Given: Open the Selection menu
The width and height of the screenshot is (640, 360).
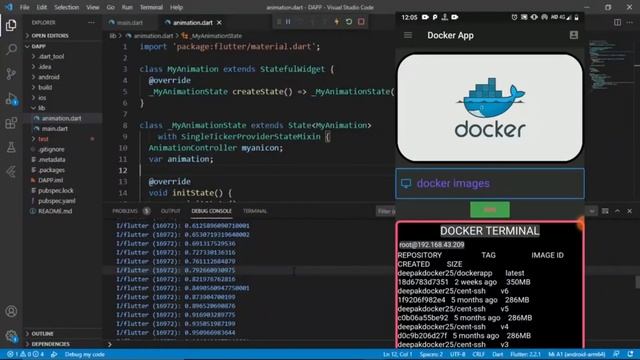Looking at the screenshot, I should point(67,7).
